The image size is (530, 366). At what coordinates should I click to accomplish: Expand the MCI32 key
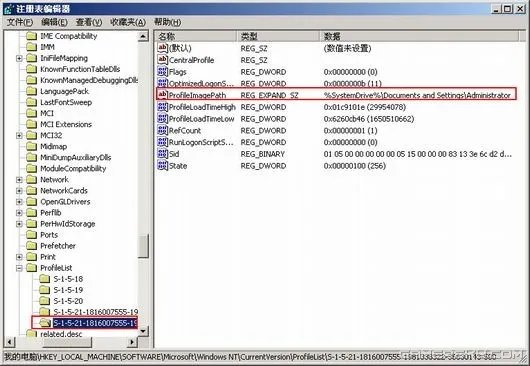pos(19,136)
